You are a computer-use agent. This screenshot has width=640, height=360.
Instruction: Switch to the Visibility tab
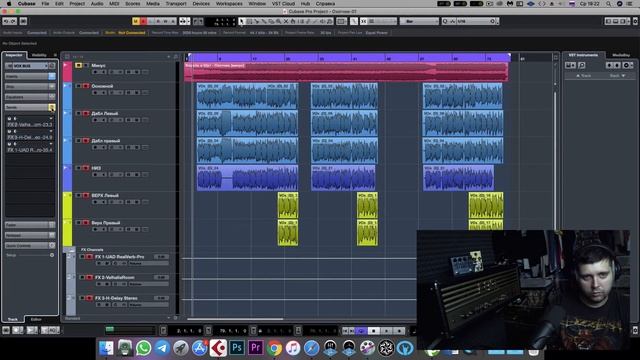pyautogui.click(x=39, y=55)
